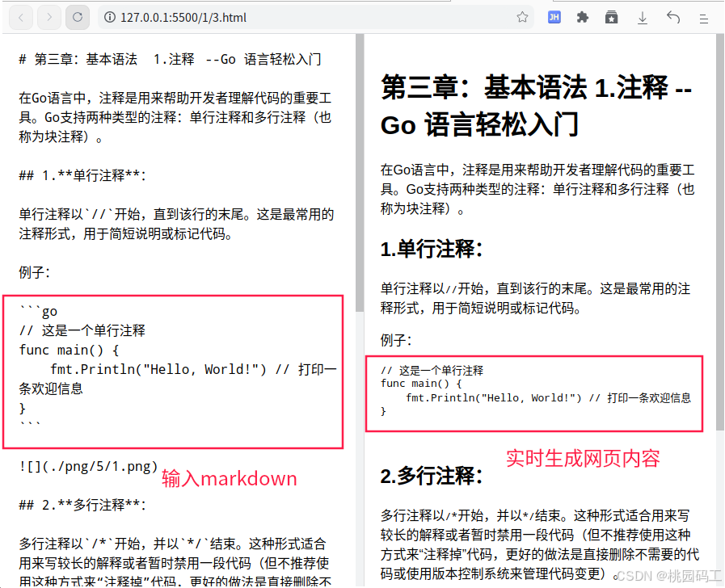Image resolution: width=725 pixels, height=588 pixels.
Task: Click the '```go' code fence line
Action: tap(38, 311)
